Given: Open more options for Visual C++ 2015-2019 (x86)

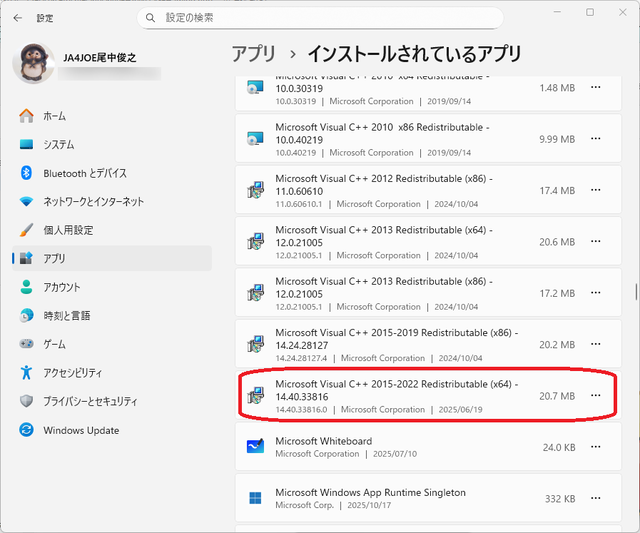Looking at the screenshot, I should pos(596,344).
